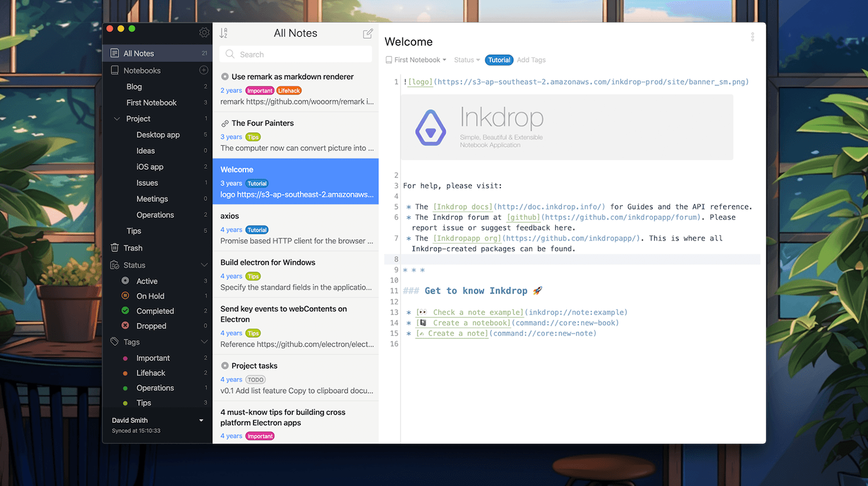Change note sorting with the sort icon
Viewport: 868px width, 486px height.
tap(223, 33)
